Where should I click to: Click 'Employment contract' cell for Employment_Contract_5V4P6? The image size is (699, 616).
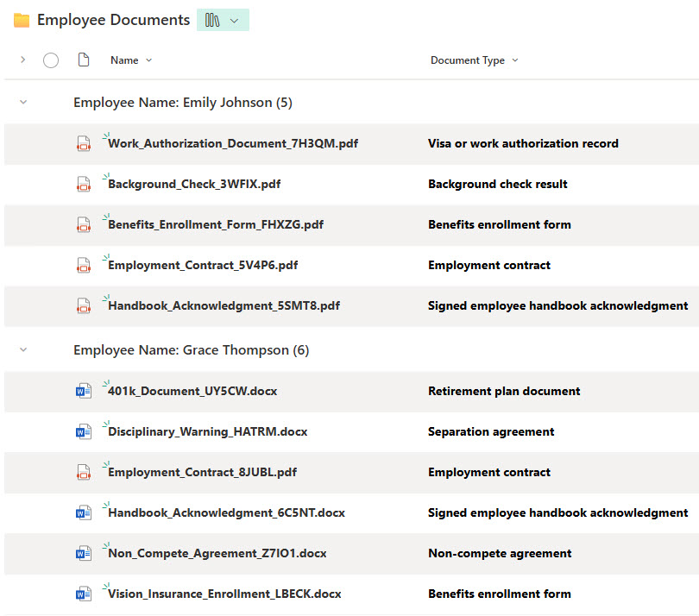489,265
